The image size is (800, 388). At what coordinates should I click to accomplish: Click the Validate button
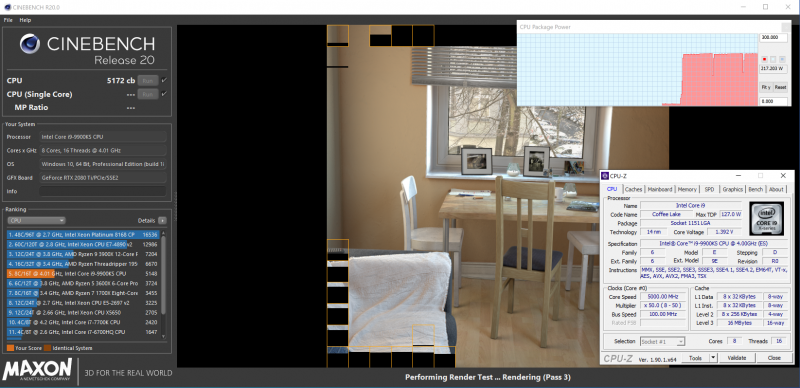tap(736, 358)
